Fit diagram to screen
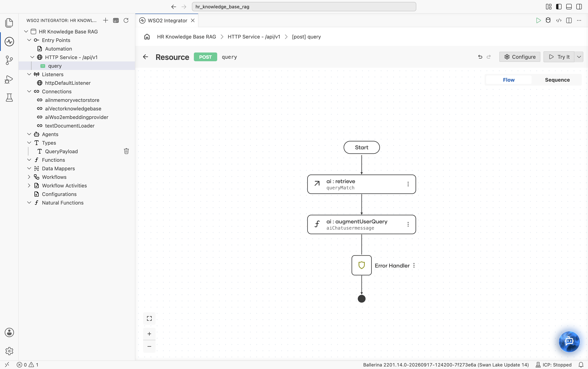The width and height of the screenshot is (588, 369). pyautogui.click(x=149, y=318)
